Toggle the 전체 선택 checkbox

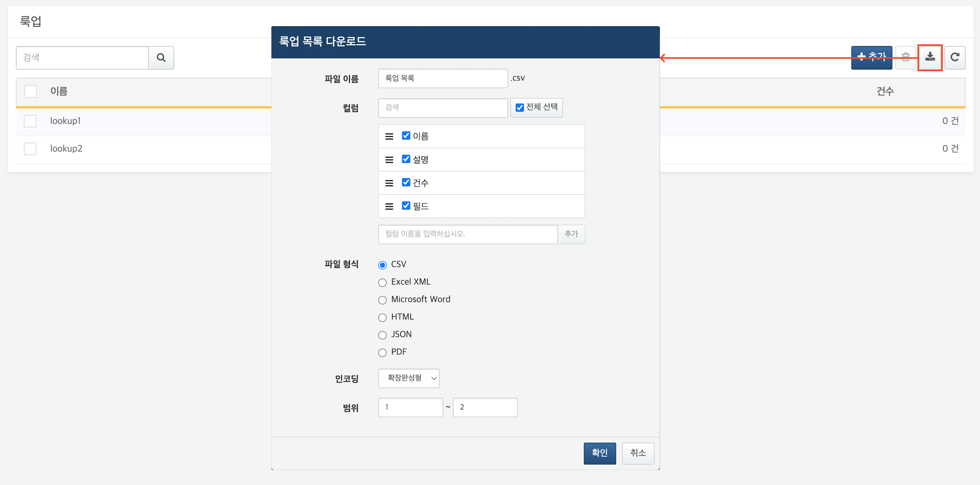[520, 107]
